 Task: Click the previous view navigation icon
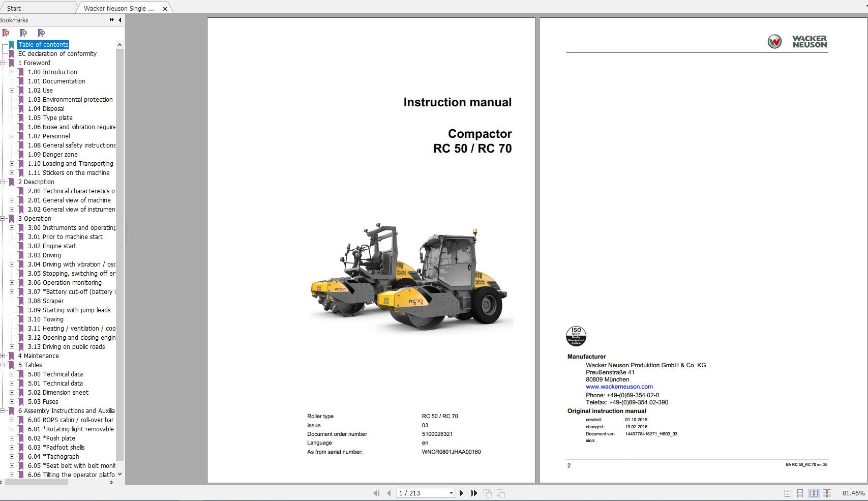(x=488, y=493)
